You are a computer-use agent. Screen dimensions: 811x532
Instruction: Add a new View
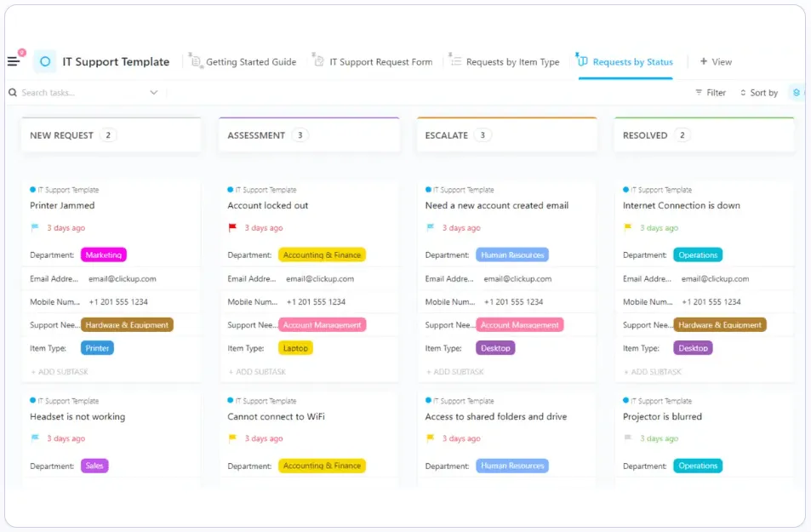pos(716,61)
